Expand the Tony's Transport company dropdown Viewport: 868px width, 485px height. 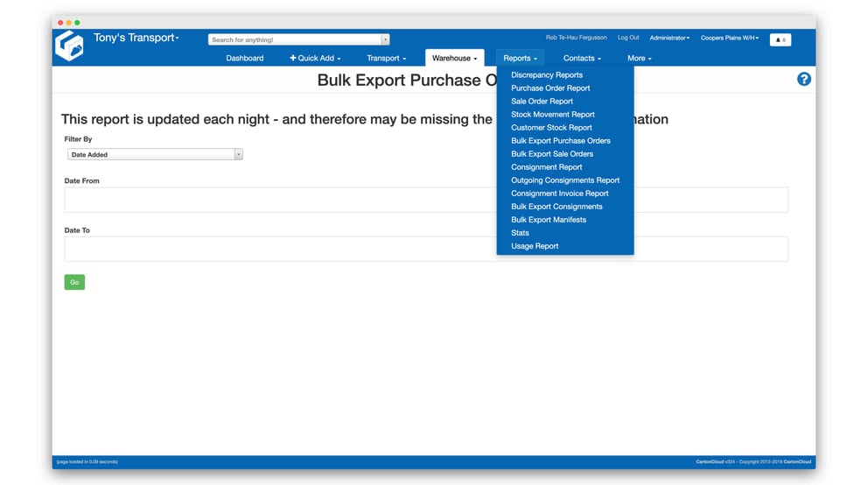136,38
